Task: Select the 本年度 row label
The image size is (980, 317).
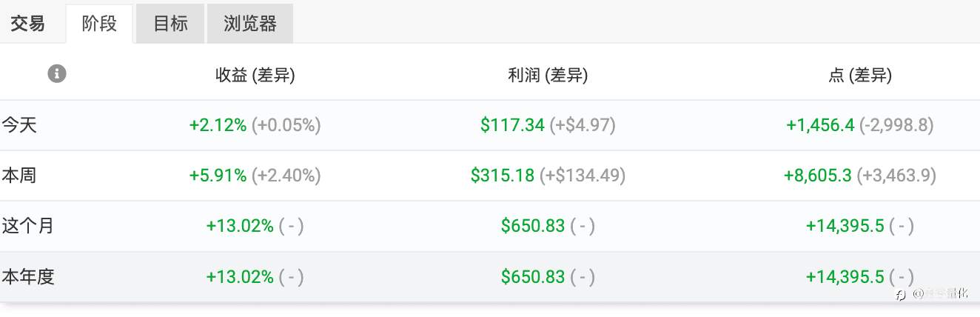Action: 28,277
